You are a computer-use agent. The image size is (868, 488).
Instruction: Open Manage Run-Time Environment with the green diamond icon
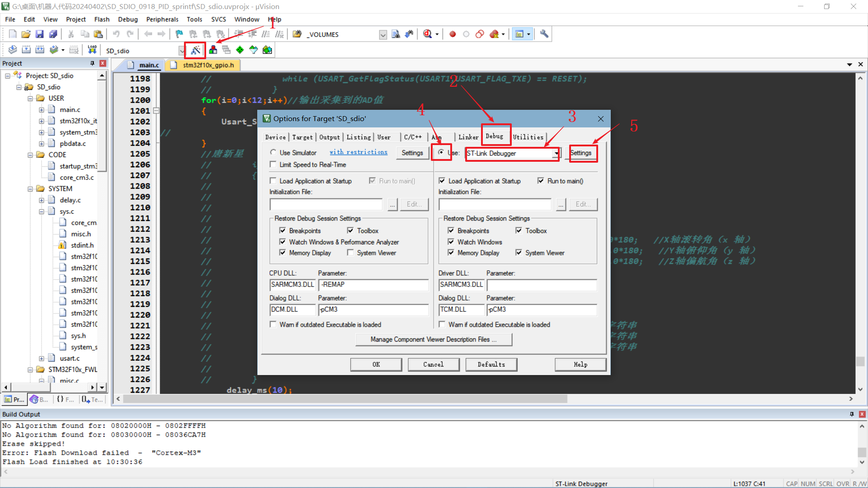tap(240, 50)
